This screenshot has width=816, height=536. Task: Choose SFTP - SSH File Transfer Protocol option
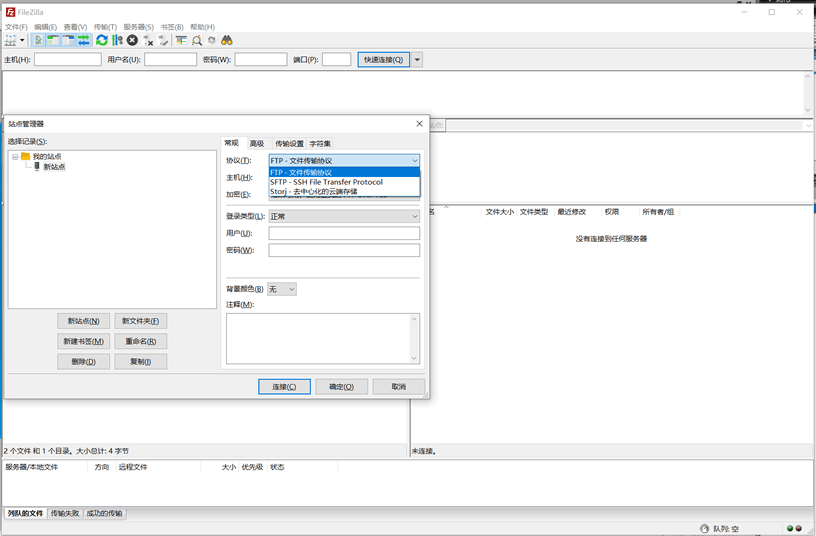[x=344, y=182]
